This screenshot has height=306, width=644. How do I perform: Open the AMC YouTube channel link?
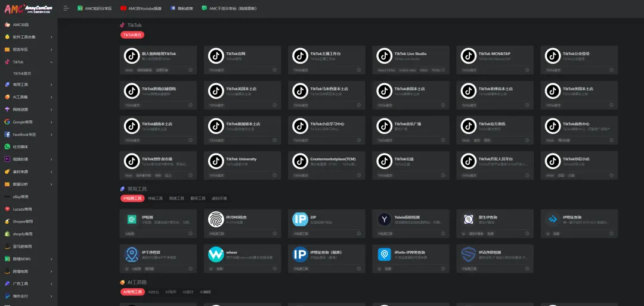pos(141,8)
